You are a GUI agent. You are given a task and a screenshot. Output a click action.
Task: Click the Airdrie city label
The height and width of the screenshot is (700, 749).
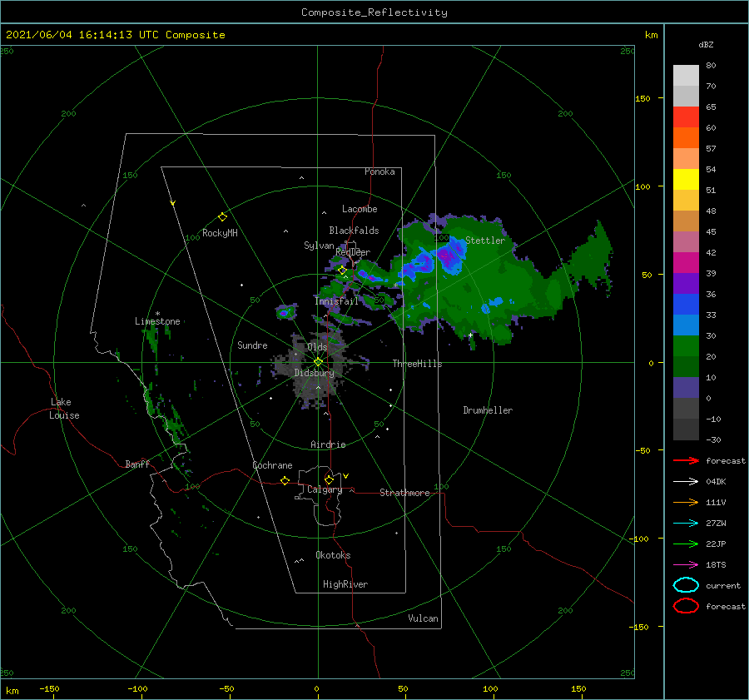point(328,444)
